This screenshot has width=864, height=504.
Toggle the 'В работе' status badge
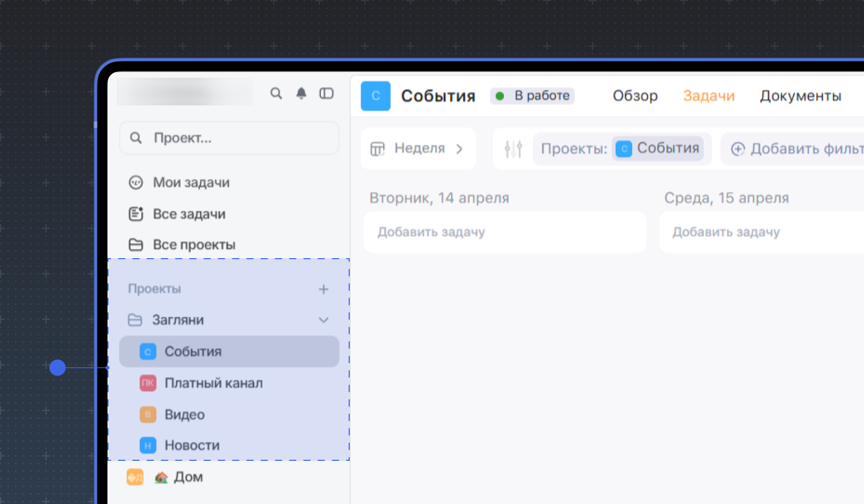(x=532, y=96)
